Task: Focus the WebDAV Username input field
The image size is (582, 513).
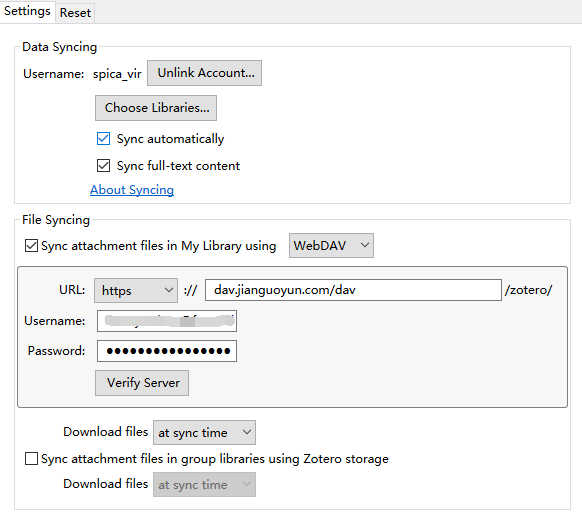Action: coord(167,321)
